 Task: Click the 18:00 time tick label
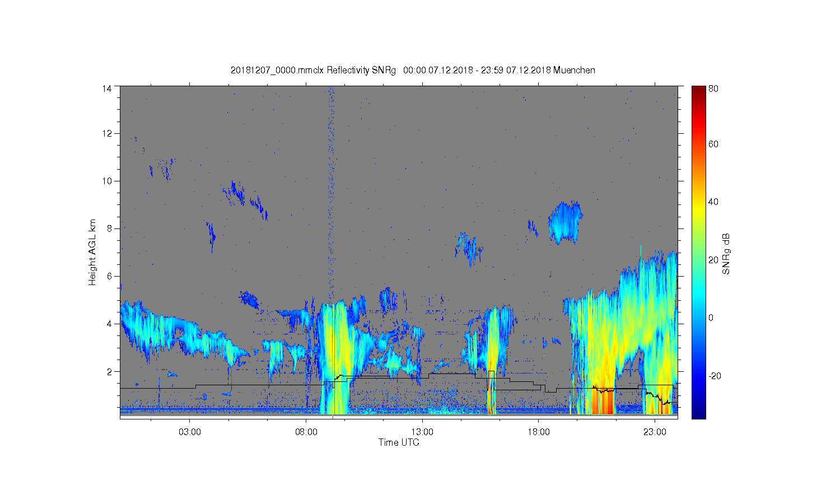[539, 432]
